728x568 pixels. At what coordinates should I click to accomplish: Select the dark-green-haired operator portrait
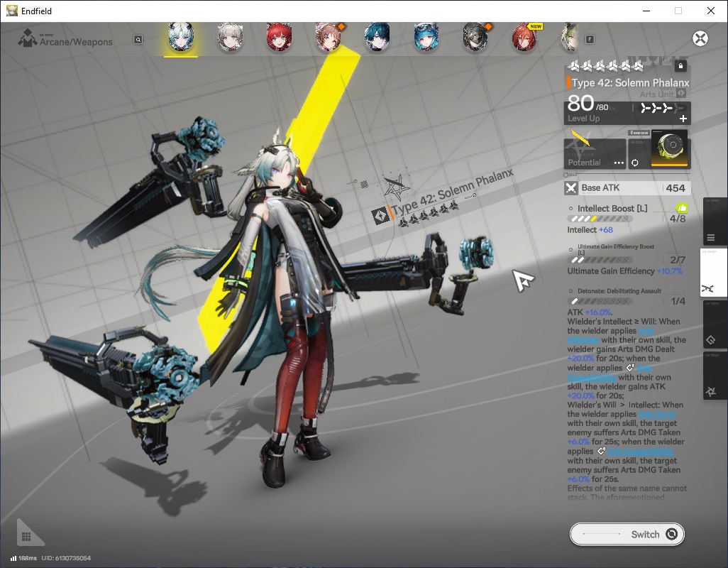click(476, 37)
